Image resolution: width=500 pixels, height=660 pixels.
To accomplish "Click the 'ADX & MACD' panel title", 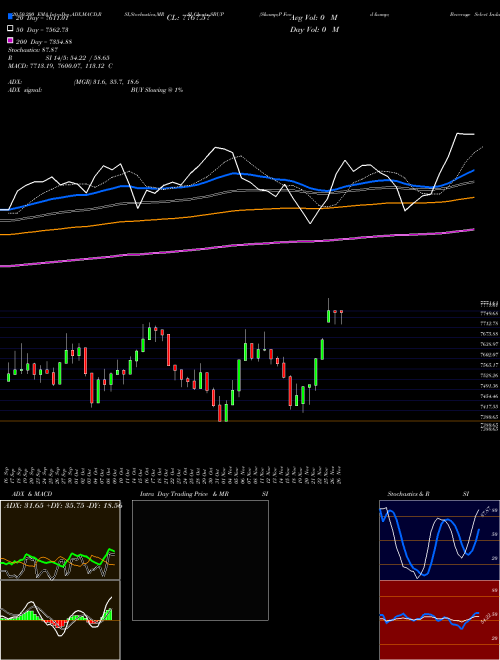I will pos(32,494).
